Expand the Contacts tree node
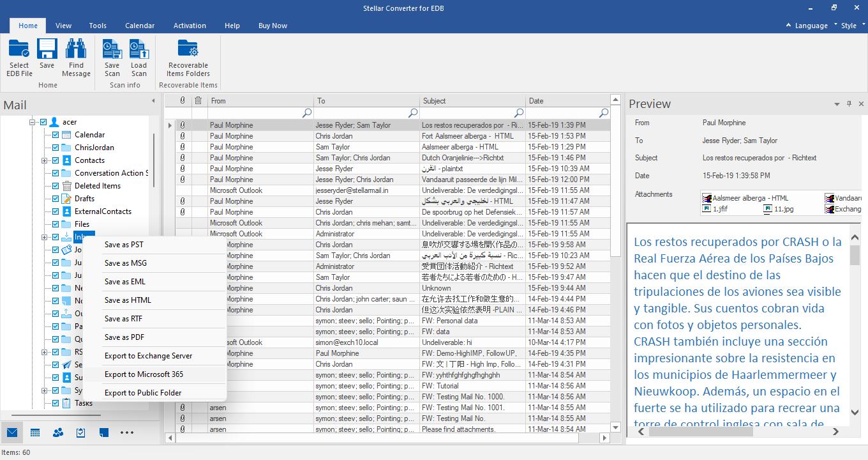Viewport: 868px width, 460px height. pos(45,160)
